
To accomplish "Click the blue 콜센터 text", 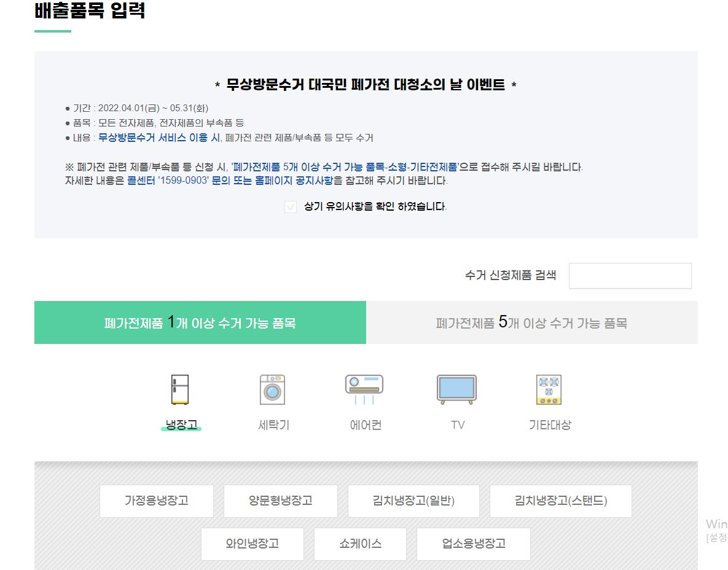I will 141,181.
